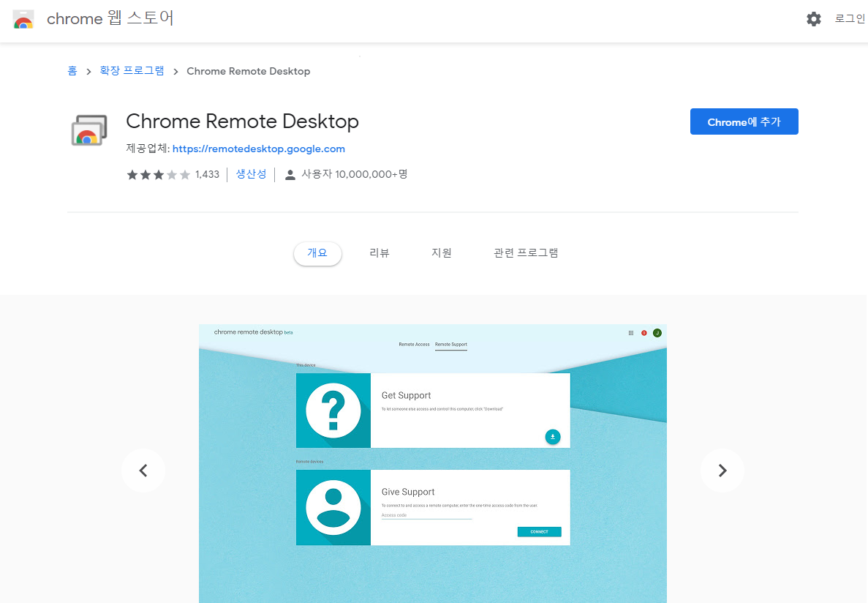The height and width of the screenshot is (603, 868).
Task: Click the Chrome Remote Desktop extension icon
Action: click(x=89, y=130)
